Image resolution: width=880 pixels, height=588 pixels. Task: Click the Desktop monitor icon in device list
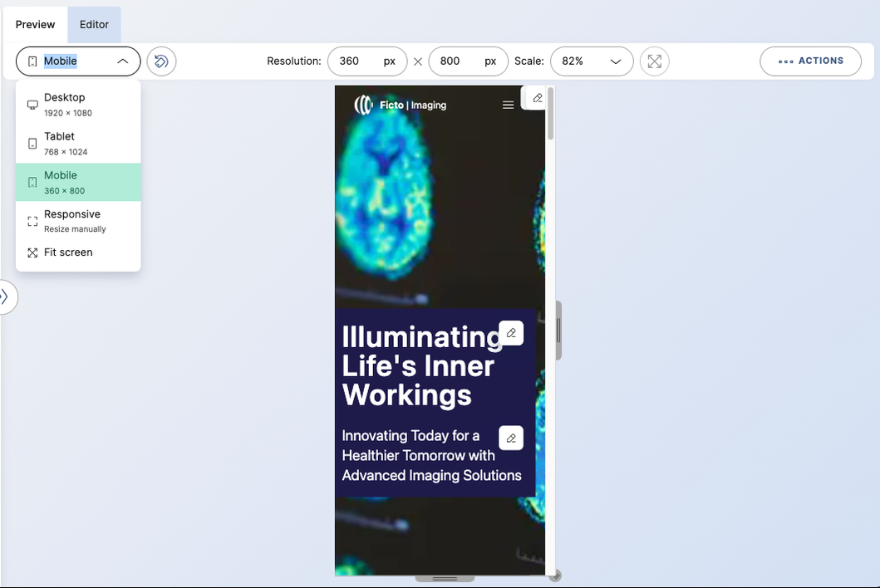(31, 103)
